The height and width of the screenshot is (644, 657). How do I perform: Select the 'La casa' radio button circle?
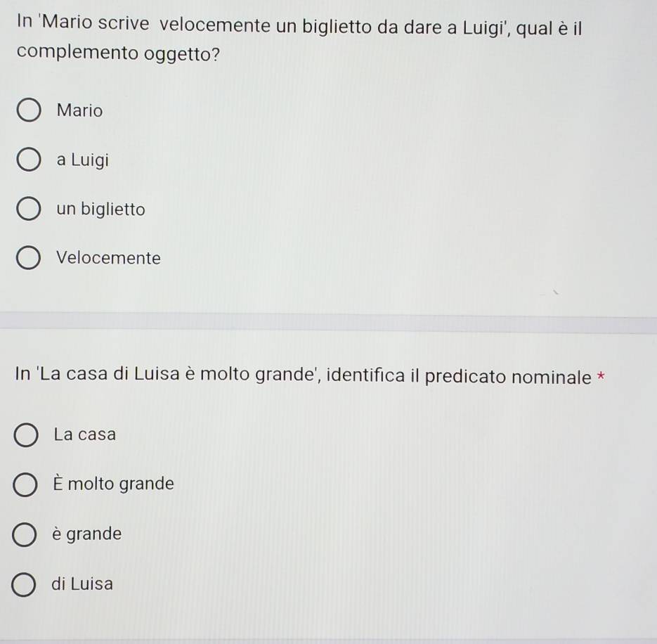click(26, 434)
